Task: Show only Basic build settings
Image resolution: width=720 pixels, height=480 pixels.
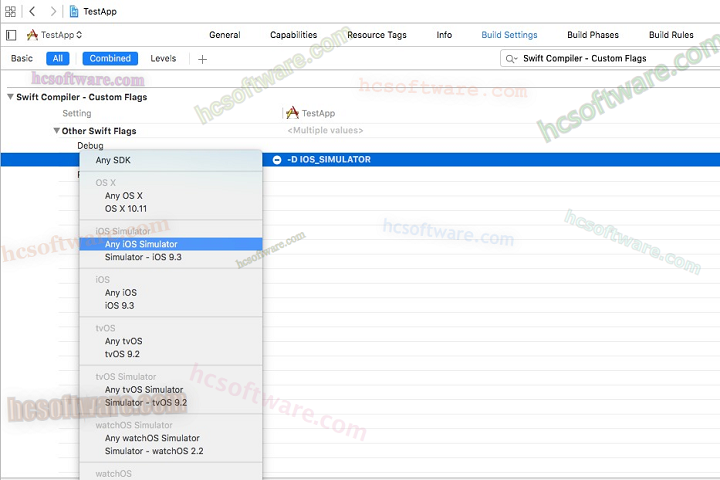Action: pyautogui.click(x=22, y=58)
